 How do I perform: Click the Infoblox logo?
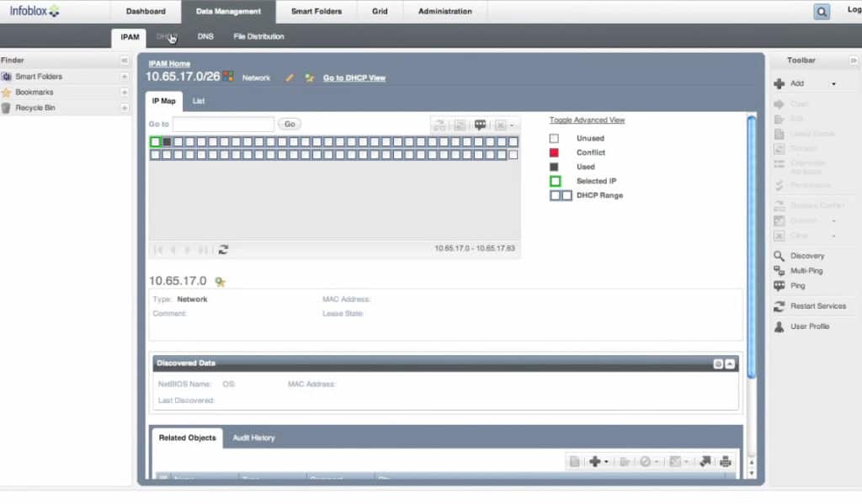click(x=34, y=11)
